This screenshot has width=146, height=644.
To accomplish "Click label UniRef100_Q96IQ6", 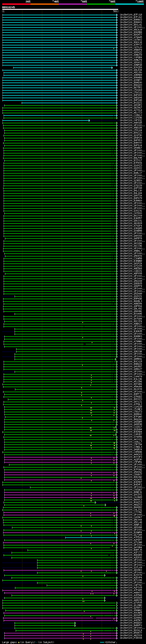I will coord(131,352).
